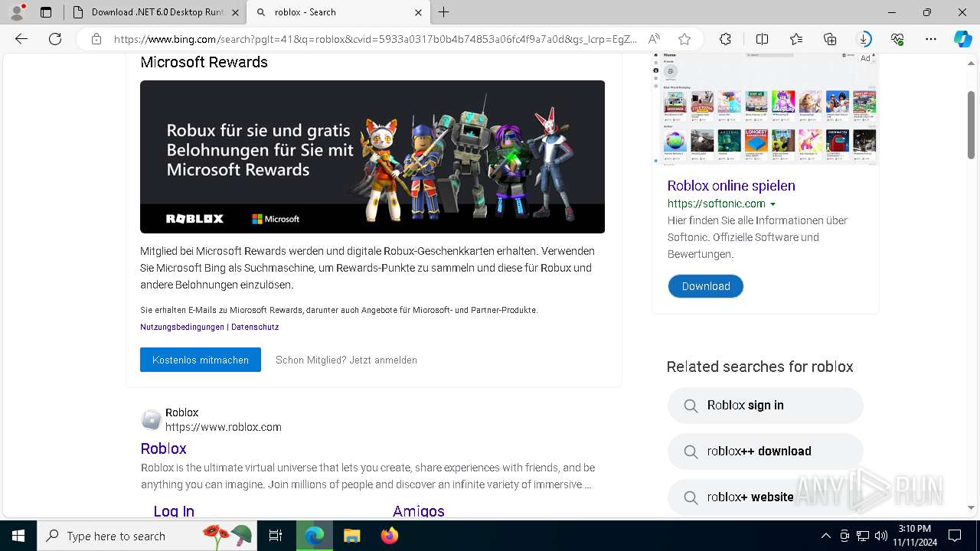
Task: Click the Roblox Microsoft Rewards banner image
Action: 372,157
